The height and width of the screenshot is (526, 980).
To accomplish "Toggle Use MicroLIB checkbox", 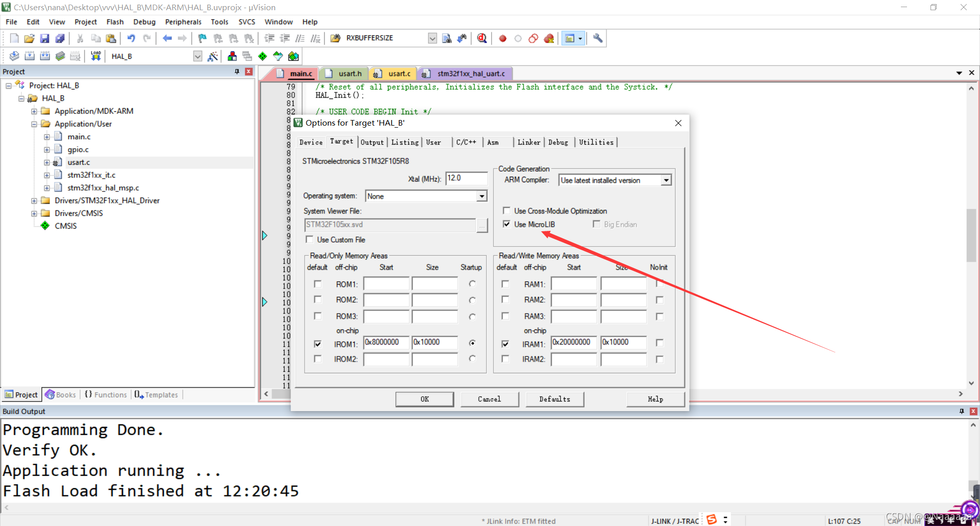I will tap(506, 224).
